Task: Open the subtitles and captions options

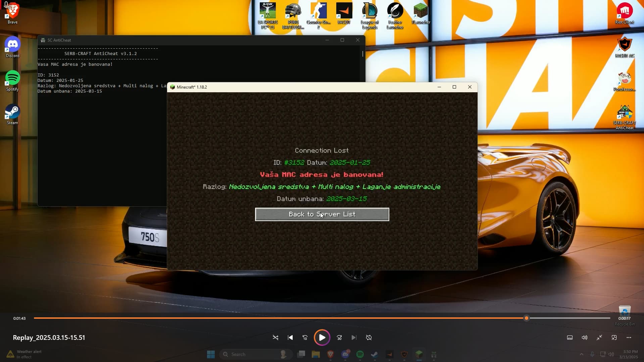Action: [x=570, y=338]
